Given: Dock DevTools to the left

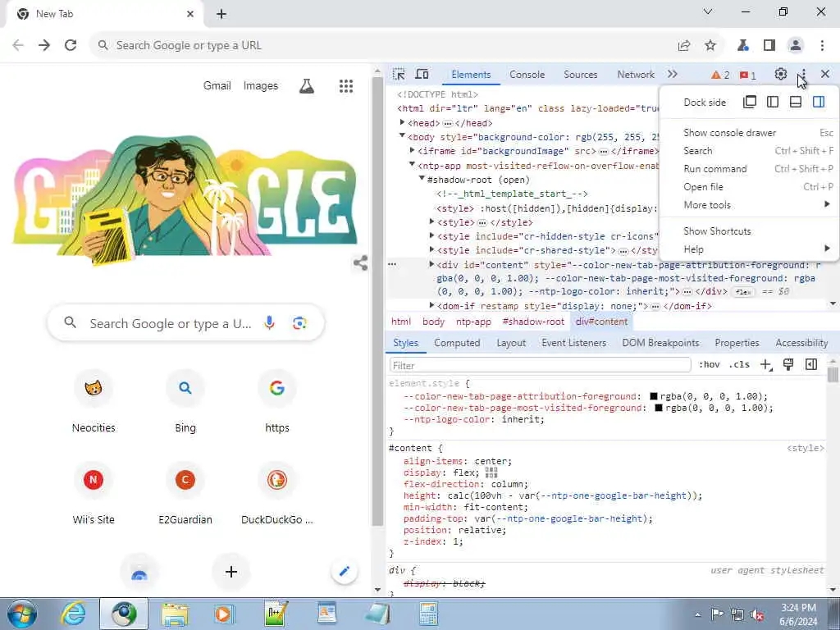Looking at the screenshot, I should (773, 102).
